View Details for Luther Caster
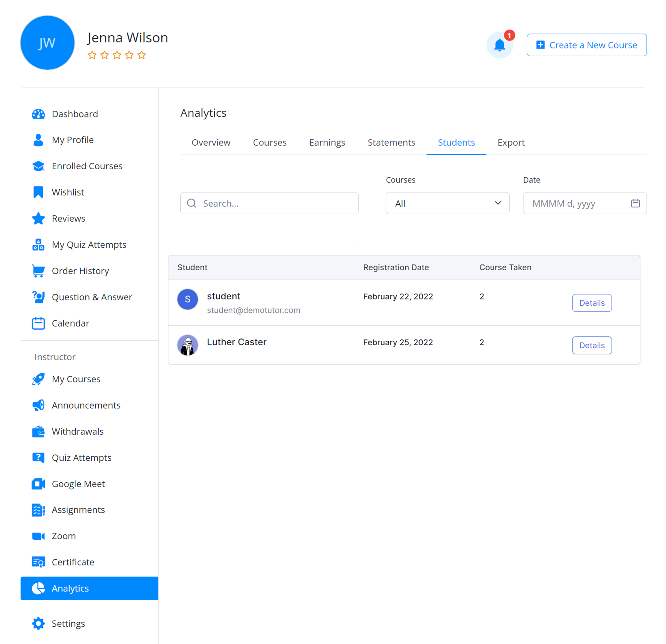Viewport: 666px width, 644px height. 591,345
